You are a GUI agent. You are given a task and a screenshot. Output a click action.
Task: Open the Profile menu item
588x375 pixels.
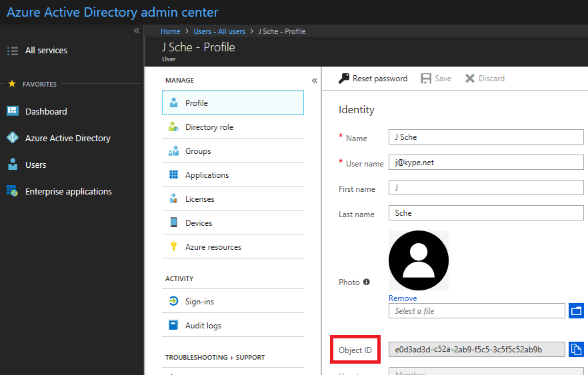coord(233,103)
